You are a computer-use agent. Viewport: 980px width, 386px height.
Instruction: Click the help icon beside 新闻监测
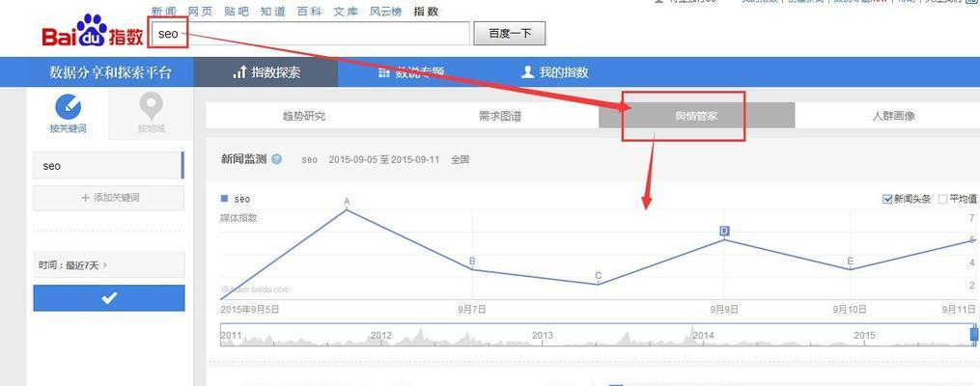coord(277,159)
